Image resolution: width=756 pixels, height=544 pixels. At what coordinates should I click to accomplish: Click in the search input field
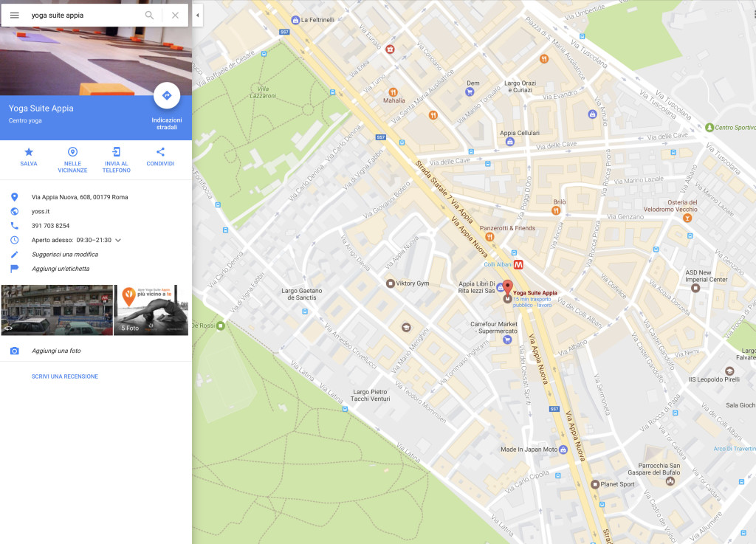81,15
